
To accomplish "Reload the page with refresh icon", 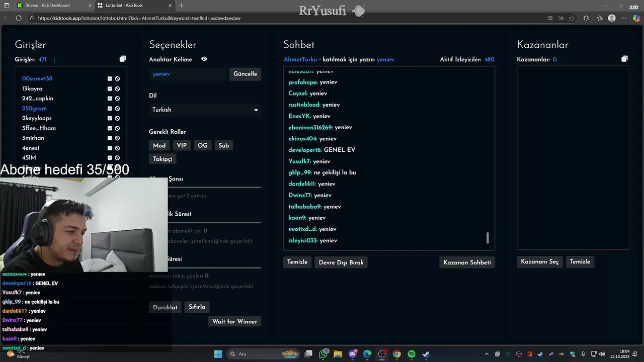I will pyautogui.click(x=19, y=18).
